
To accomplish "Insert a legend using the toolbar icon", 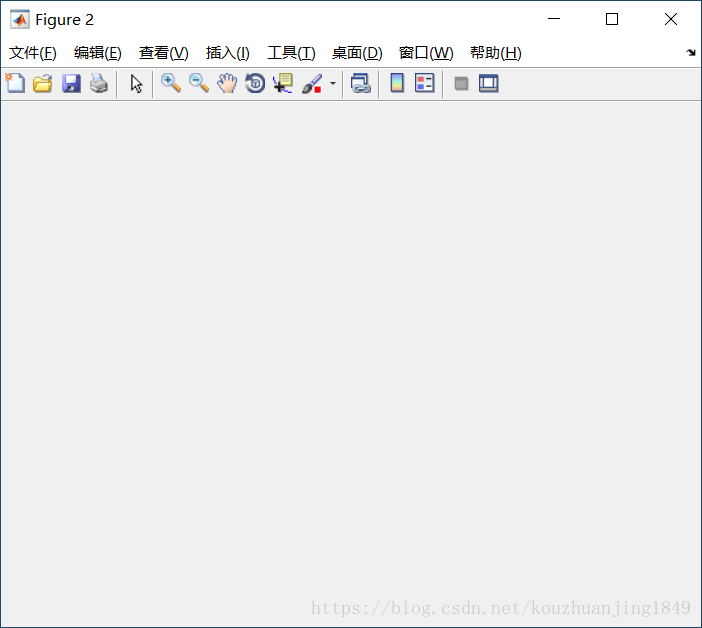I will 424,83.
